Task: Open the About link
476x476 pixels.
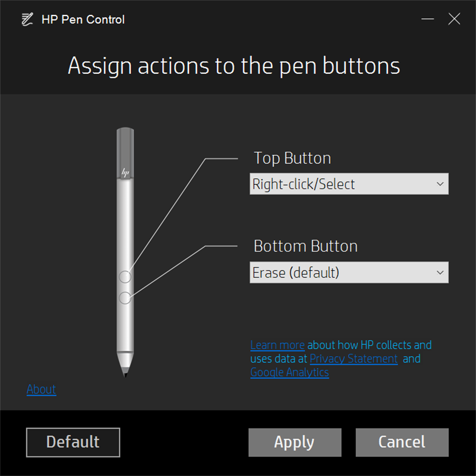Action: pos(42,389)
